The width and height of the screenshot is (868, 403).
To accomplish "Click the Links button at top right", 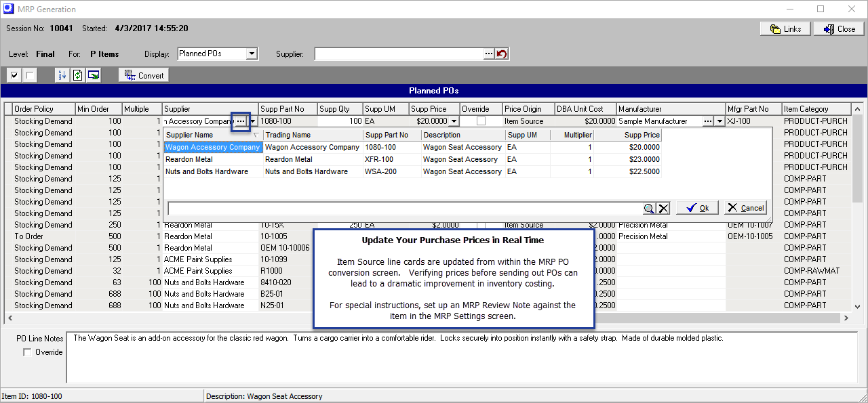I will [x=785, y=28].
